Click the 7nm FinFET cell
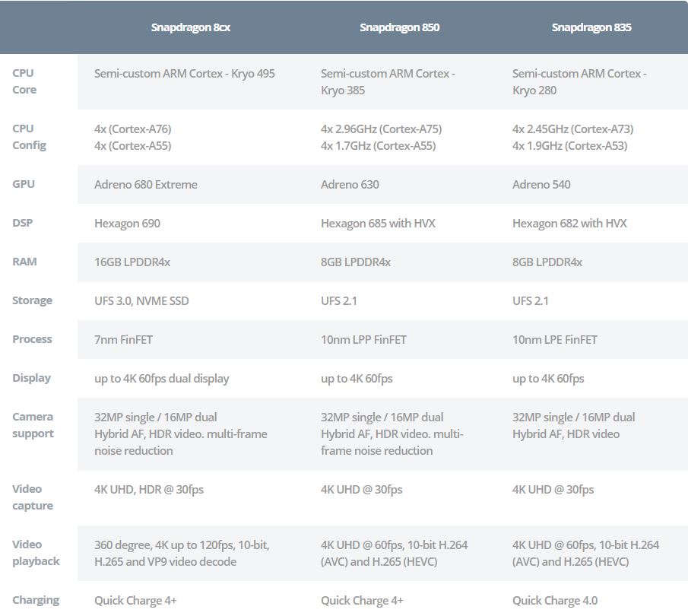Screen dimensions: 688x616 (x=123, y=340)
